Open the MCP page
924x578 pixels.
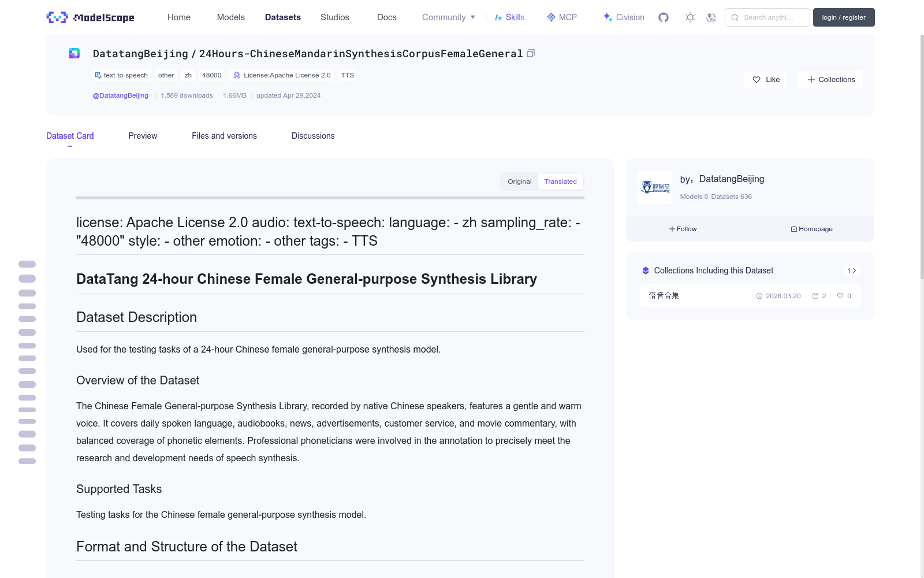(x=561, y=17)
